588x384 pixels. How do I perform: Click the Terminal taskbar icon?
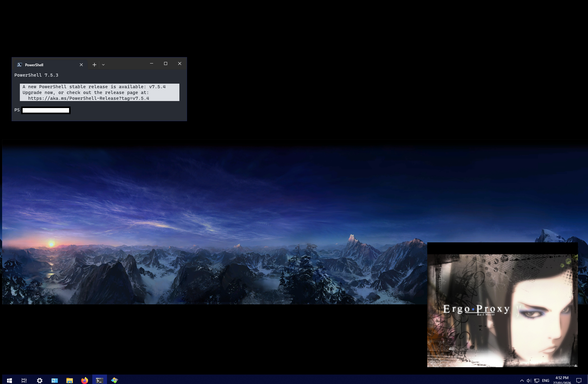tap(99, 380)
